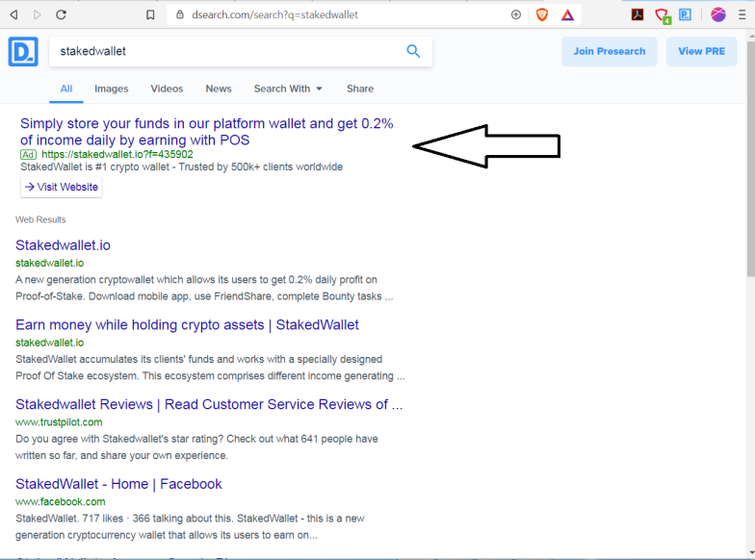Image resolution: width=755 pixels, height=560 pixels.
Task: Click the blue D logo of the search page
Action: pos(23,52)
